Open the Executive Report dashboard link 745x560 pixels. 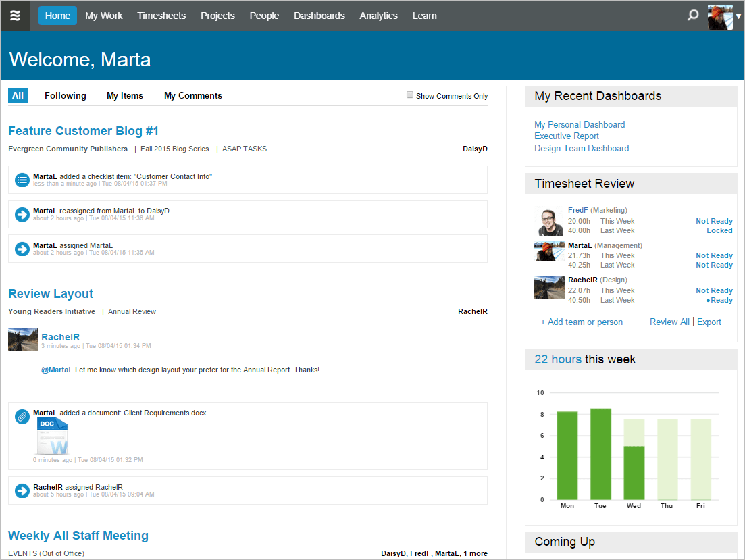click(567, 136)
